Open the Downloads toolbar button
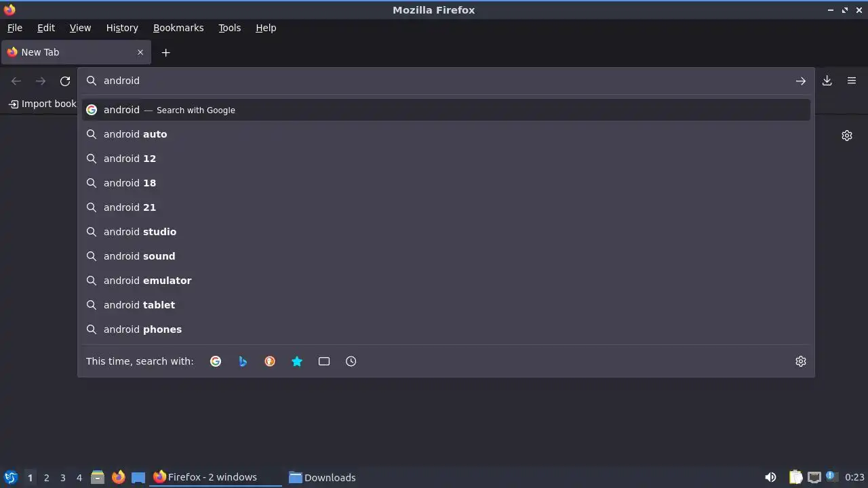 (827, 81)
